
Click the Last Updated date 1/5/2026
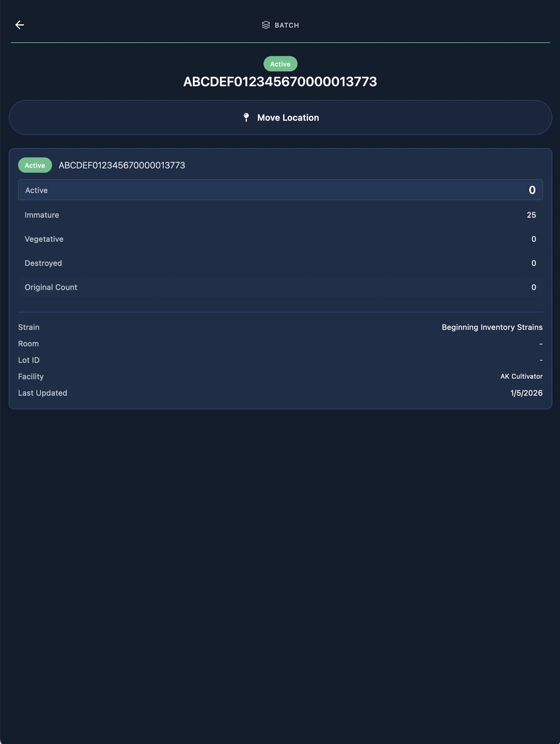(526, 393)
